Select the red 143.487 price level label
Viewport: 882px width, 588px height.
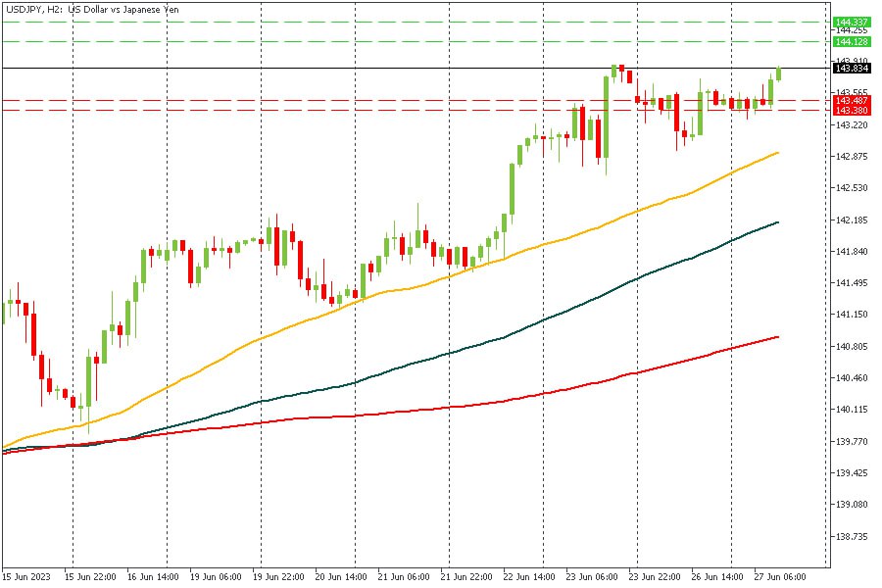pyautogui.click(x=852, y=101)
